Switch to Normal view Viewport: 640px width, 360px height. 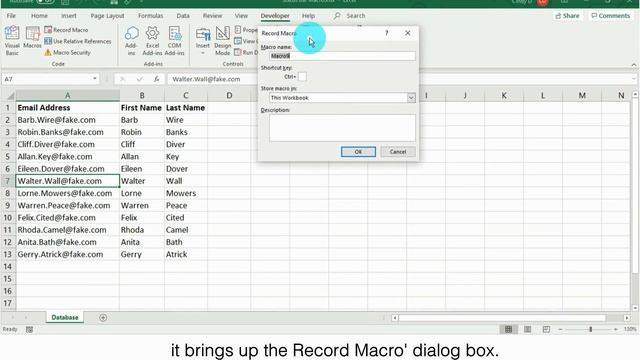(509, 329)
